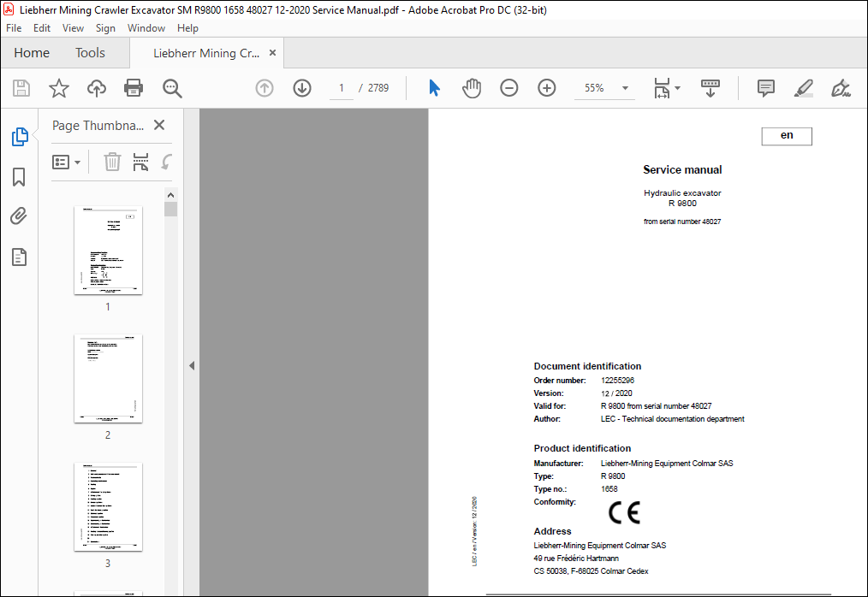The width and height of the screenshot is (868, 597).
Task: Switch to the Home tab
Action: (32, 53)
